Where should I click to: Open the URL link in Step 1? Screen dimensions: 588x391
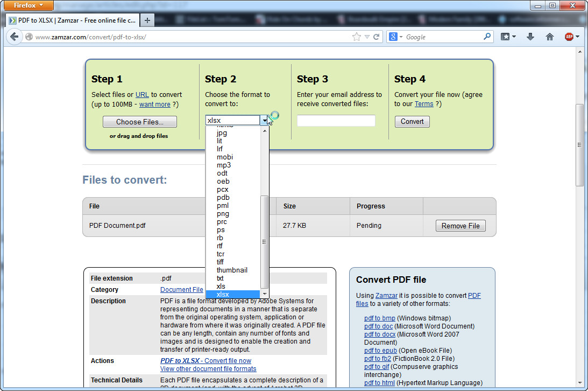pyautogui.click(x=142, y=95)
